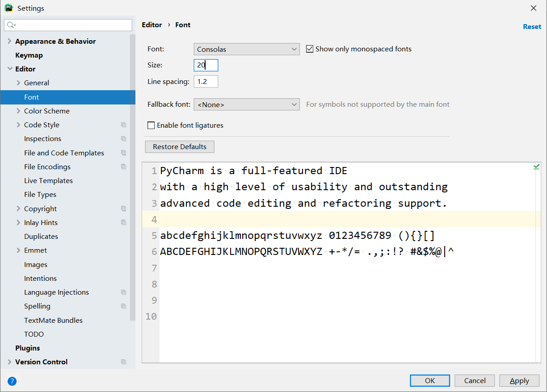
Task: Expand the Copyright node
Action: [x=18, y=209]
